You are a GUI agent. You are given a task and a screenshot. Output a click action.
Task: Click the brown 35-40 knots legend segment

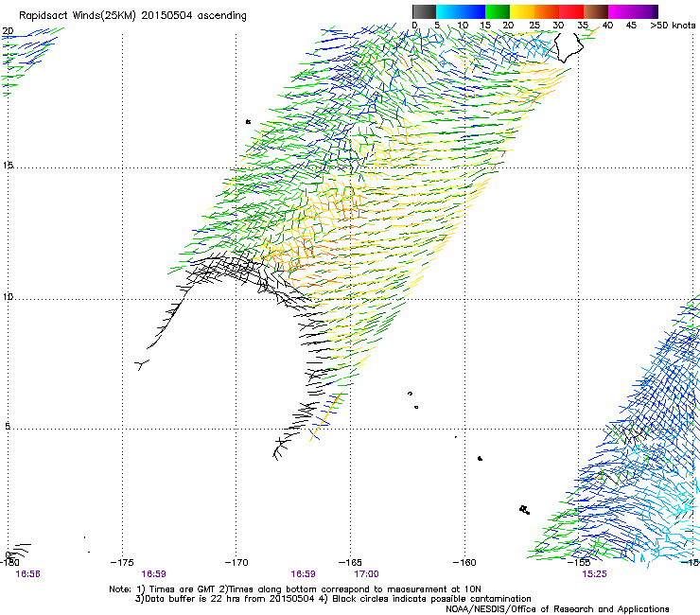pos(596,11)
